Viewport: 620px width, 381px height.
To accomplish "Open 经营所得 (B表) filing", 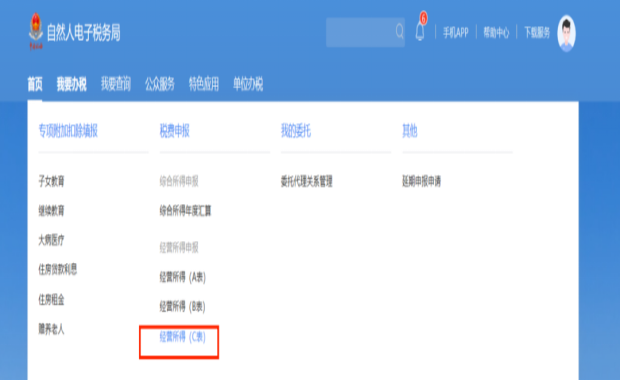I will (183, 306).
